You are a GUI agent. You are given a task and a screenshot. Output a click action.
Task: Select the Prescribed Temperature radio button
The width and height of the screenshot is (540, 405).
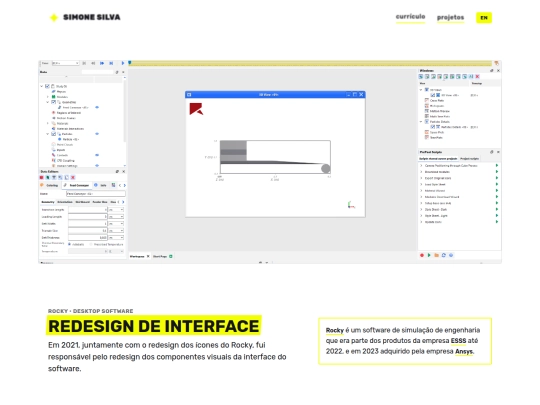click(x=91, y=244)
